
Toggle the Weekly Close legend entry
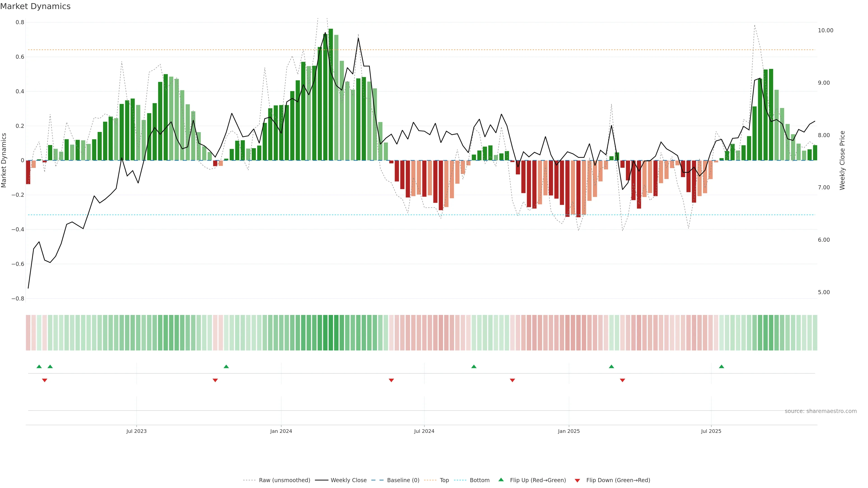348,480
